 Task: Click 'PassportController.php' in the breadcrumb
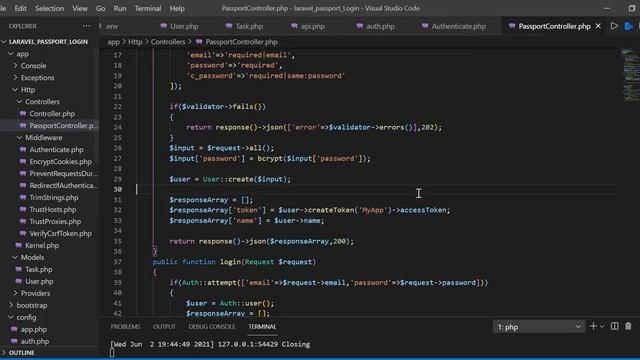tap(241, 42)
